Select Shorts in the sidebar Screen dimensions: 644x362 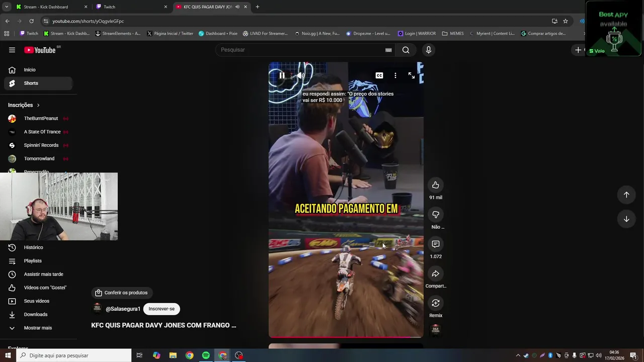38,83
